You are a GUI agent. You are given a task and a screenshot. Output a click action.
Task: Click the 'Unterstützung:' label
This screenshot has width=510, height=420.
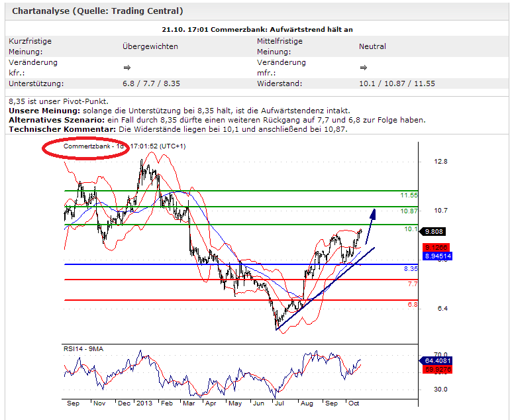point(36,83)
